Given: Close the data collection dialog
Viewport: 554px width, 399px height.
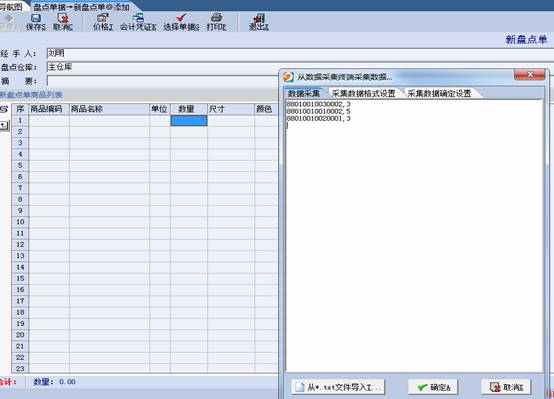Looking at the screenshot, I should point(530,75).
